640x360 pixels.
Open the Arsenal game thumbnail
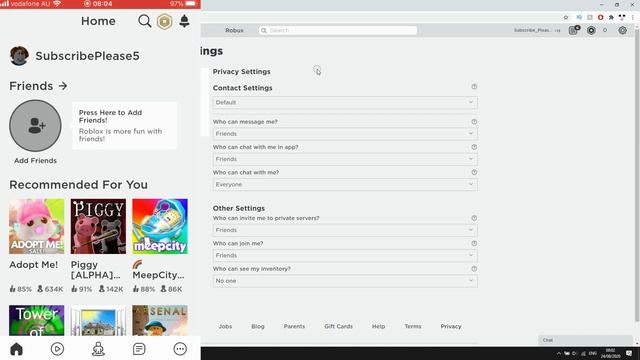coord(160,320)
